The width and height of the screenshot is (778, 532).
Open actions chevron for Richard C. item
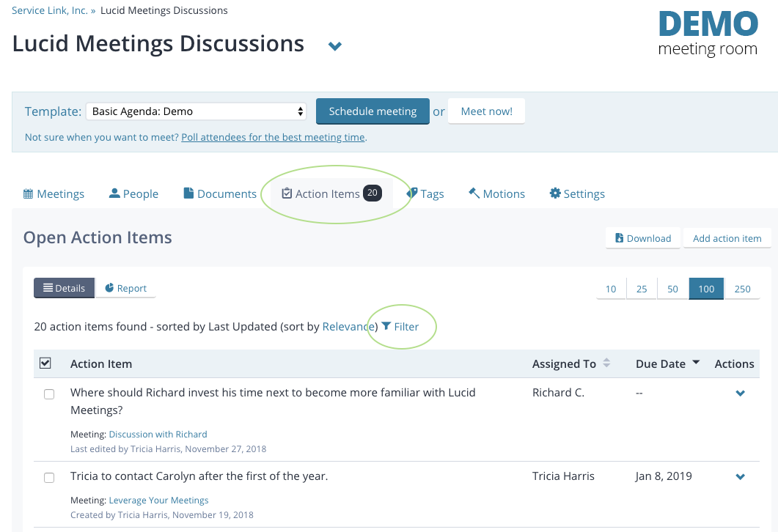pyautogui.click(x=741, y=394)
